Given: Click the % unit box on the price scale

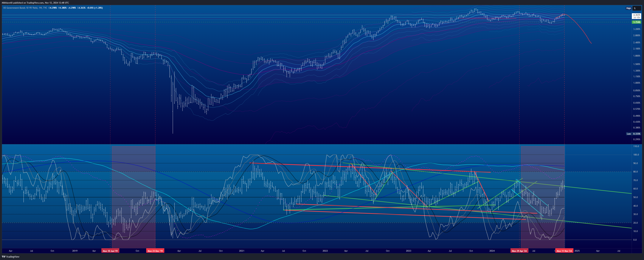Looking at the screenshot, I should tap(637, 8).
